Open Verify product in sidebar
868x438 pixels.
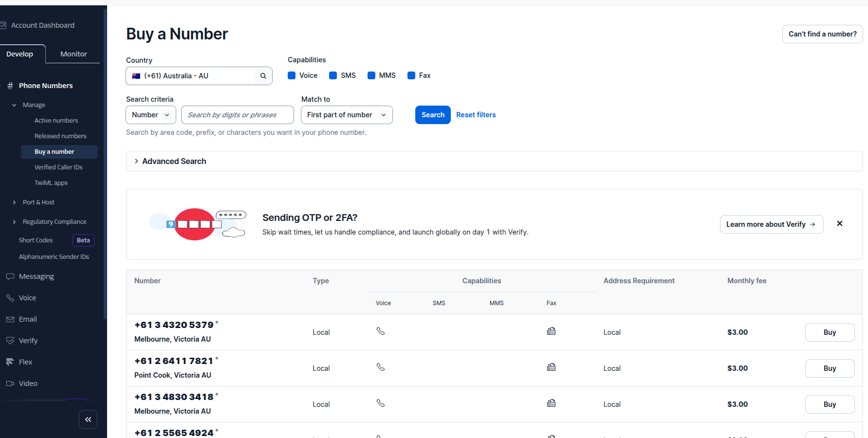28,341
